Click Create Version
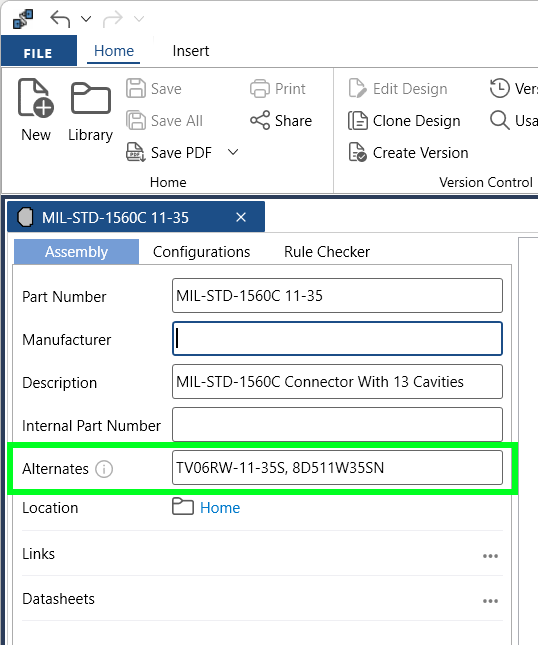 point(408,153)
